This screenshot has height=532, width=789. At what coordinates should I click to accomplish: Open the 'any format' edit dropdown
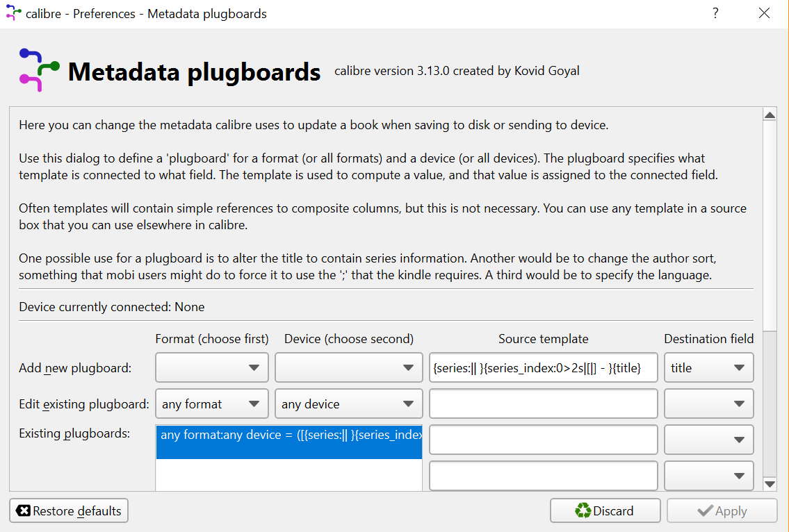click(x=212, y=404)
